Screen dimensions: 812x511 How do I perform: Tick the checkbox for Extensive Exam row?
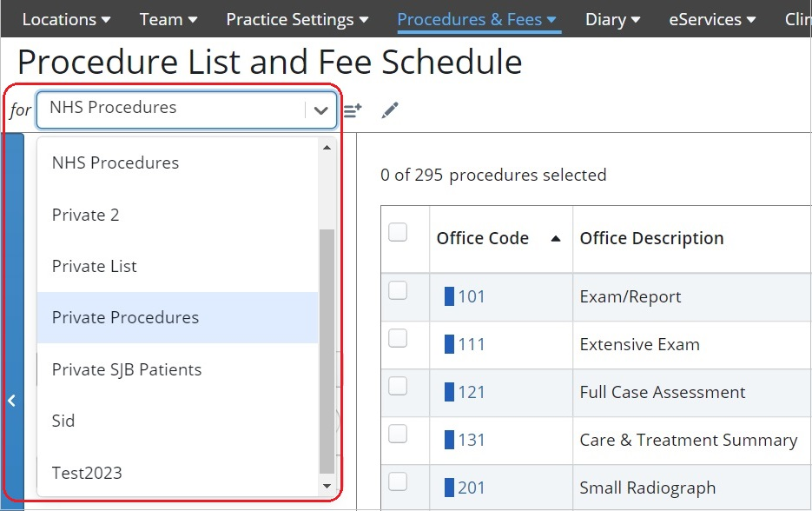tap(398, 340)
